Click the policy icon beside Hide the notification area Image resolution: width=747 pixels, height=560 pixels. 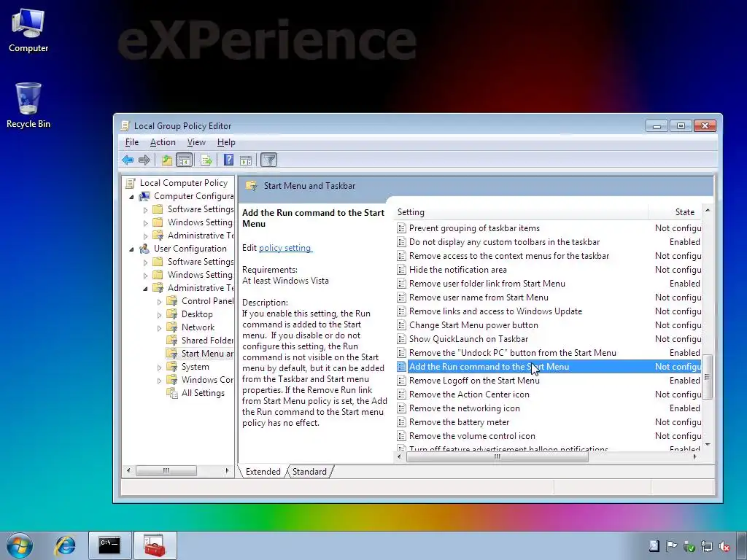click(402, 270)
